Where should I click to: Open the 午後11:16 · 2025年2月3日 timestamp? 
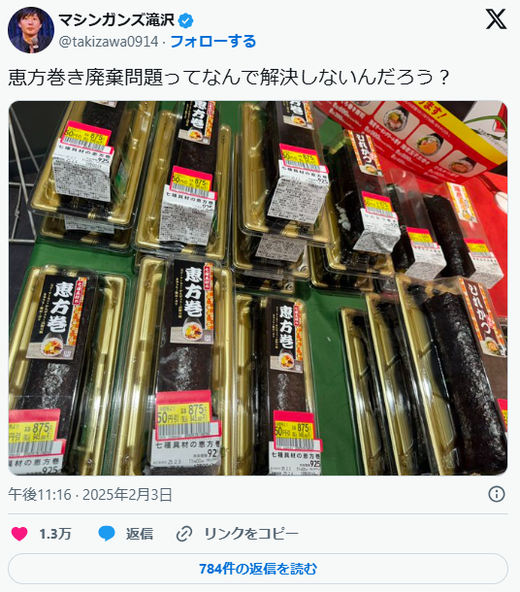(90, 495)
